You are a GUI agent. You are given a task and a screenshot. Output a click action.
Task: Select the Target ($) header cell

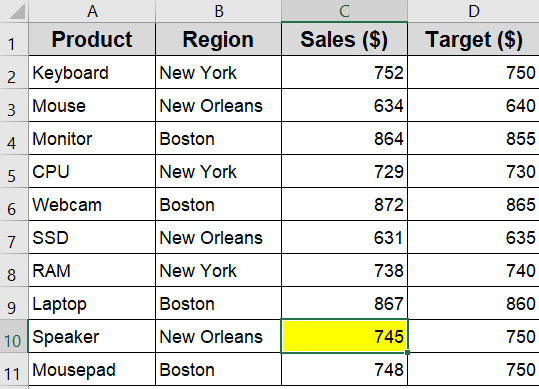(473, 39)
